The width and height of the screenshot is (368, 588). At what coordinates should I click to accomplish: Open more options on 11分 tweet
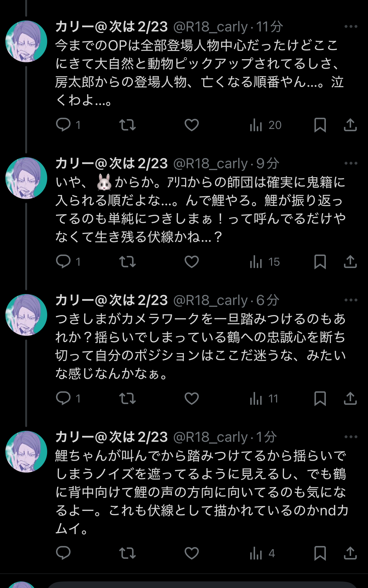(x=351, y=27)
